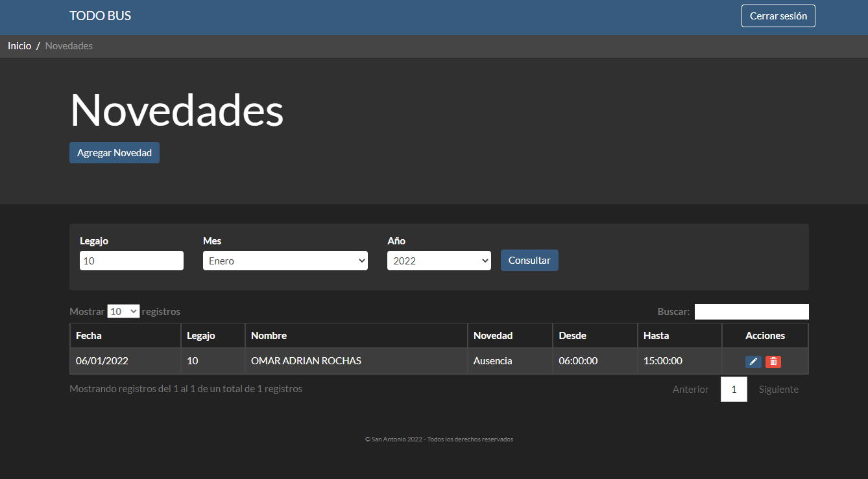Expand the Mostrar registros count selector

point(123,311)
